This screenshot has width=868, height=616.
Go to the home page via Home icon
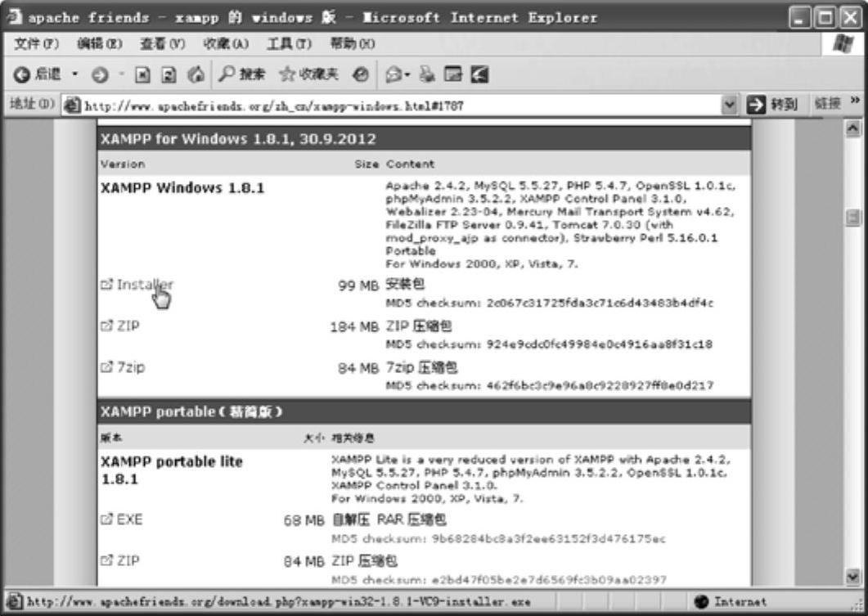coord(196,74)
